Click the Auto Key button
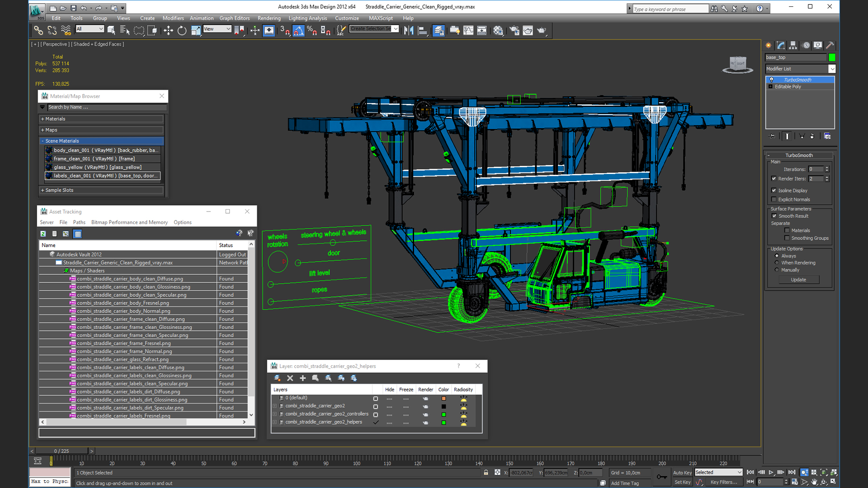Screen dimensions: 868x488 point(682,473)
